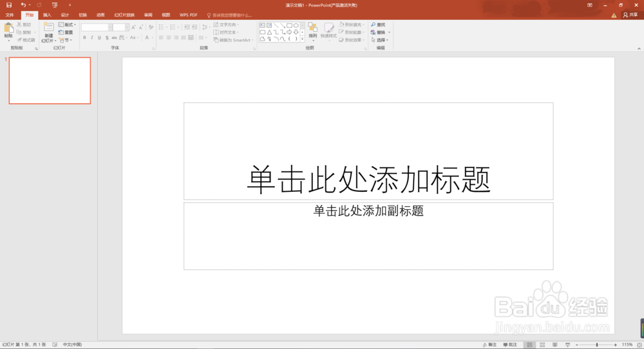
Task: Toggle Italic formatting button
Action: pos(92,38)
